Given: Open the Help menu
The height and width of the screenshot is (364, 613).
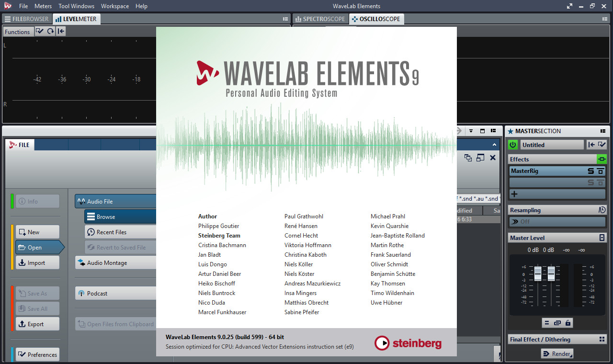Looking at the screenshot, I should click(x=141, y=6).
